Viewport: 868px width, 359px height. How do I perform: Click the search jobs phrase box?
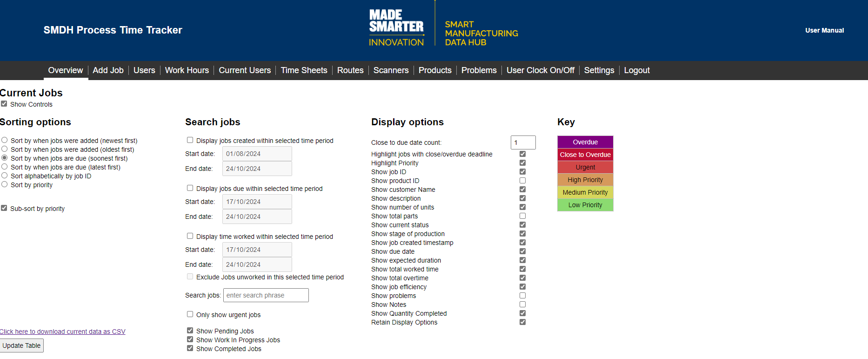tap(266, 295)
